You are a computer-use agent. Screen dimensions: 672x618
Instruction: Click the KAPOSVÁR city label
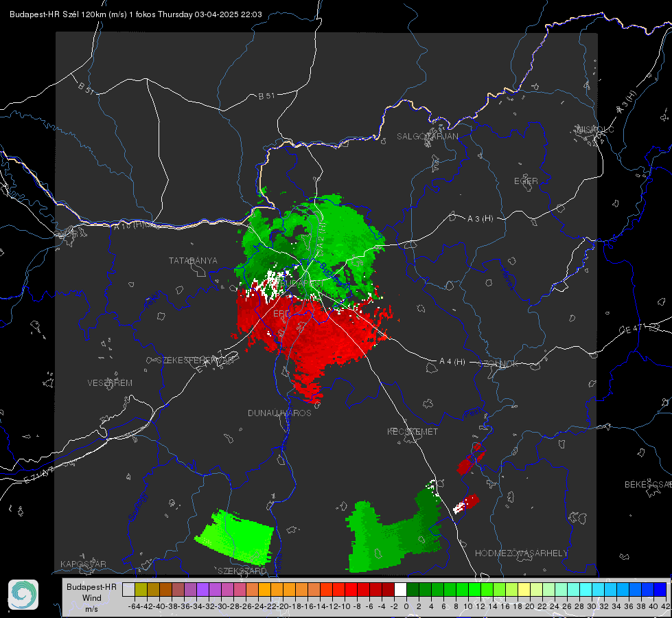83,564
